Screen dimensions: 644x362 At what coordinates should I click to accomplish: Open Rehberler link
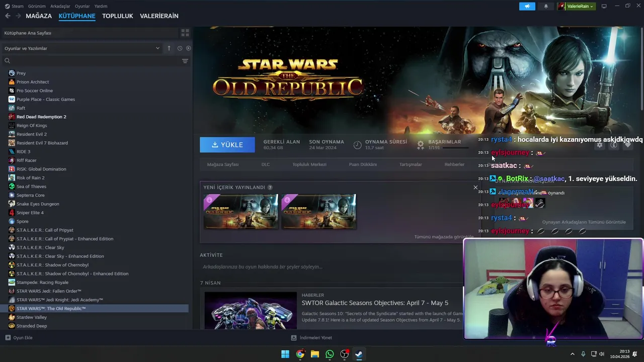[454, 164]
